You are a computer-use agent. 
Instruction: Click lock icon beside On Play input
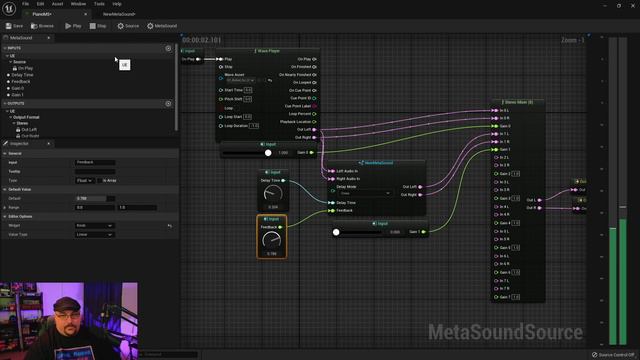pyautogui.click(x=15, y=69)
